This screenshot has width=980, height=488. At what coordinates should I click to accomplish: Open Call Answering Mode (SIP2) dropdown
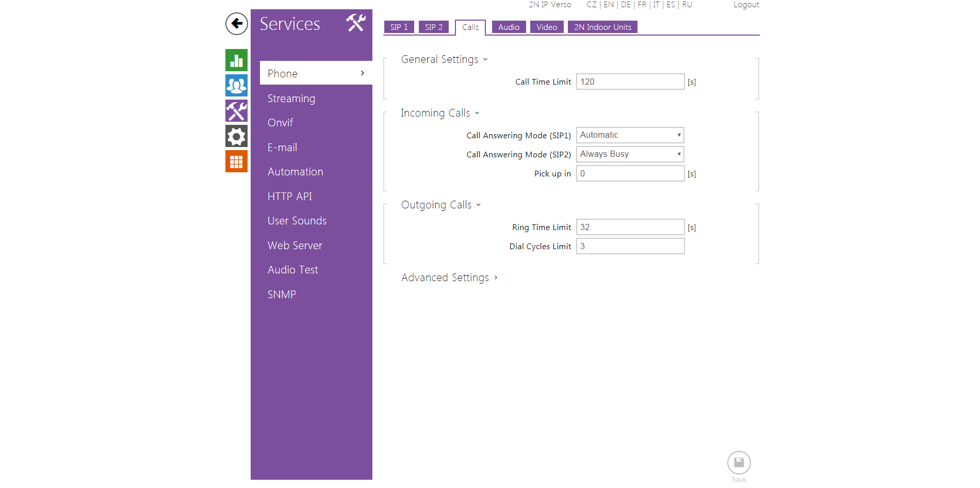tap(630, 154)
